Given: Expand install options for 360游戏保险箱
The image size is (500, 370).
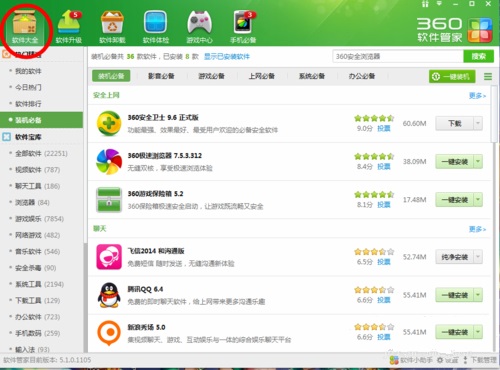Looking at the screenshot, I should [478, 200].
